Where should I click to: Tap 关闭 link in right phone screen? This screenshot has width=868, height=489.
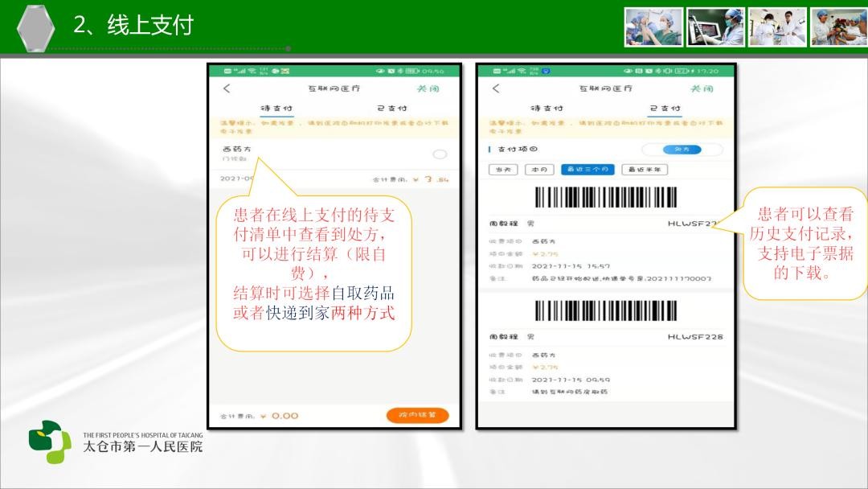click(702, 88)
